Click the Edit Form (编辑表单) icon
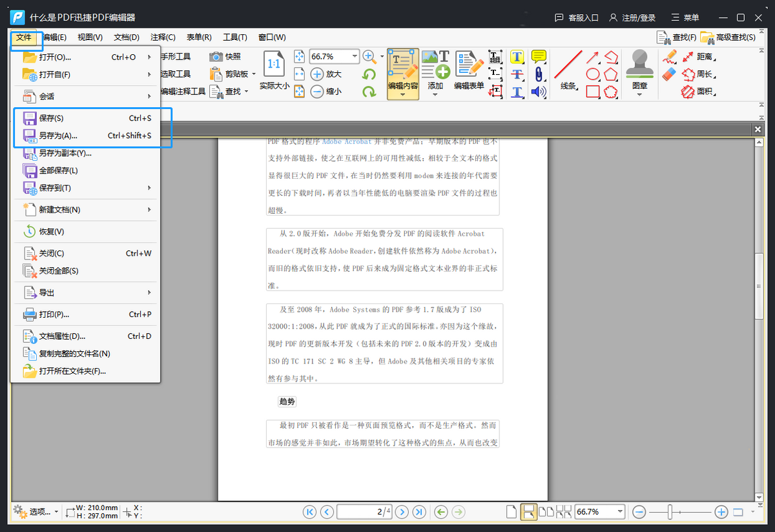This screenshot has height=532, width=775. [x=469, y=65]
